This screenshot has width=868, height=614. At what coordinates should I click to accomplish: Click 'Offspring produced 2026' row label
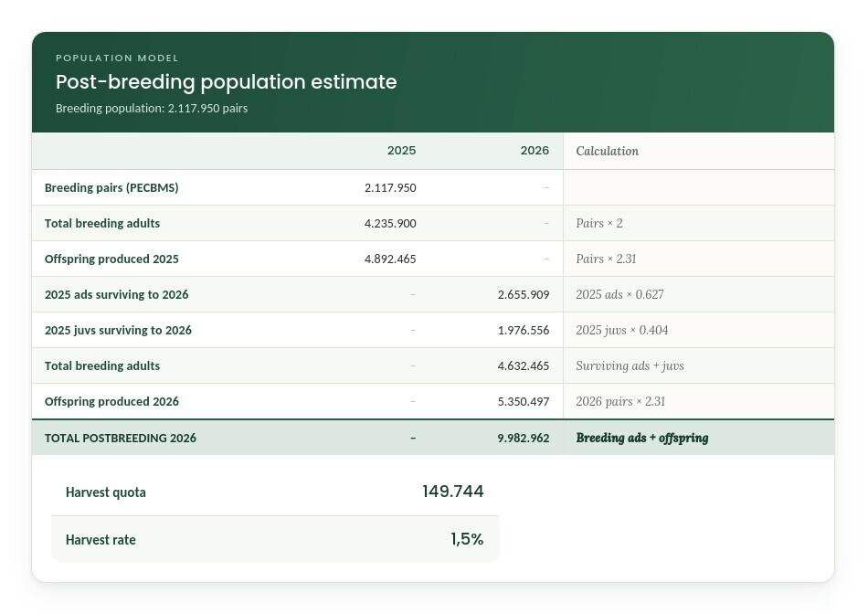111,401
